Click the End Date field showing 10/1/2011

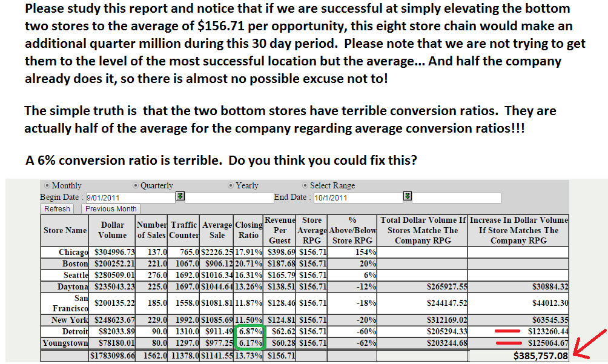[358, 197]
